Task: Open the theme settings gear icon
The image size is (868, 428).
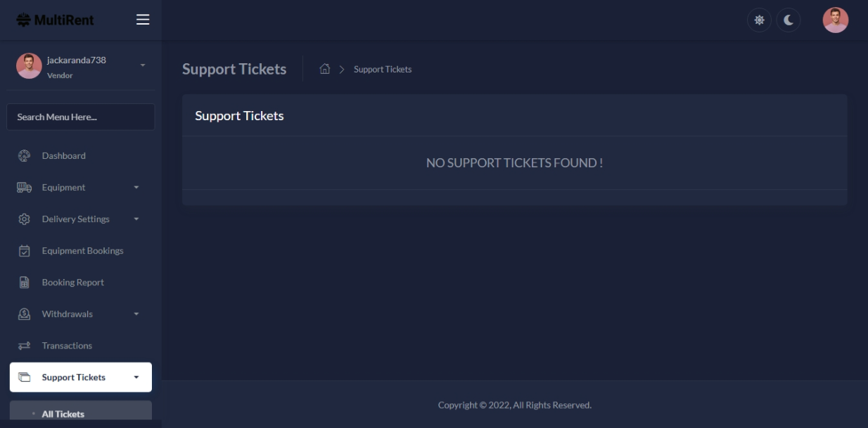Action: [x=759, y=20]
